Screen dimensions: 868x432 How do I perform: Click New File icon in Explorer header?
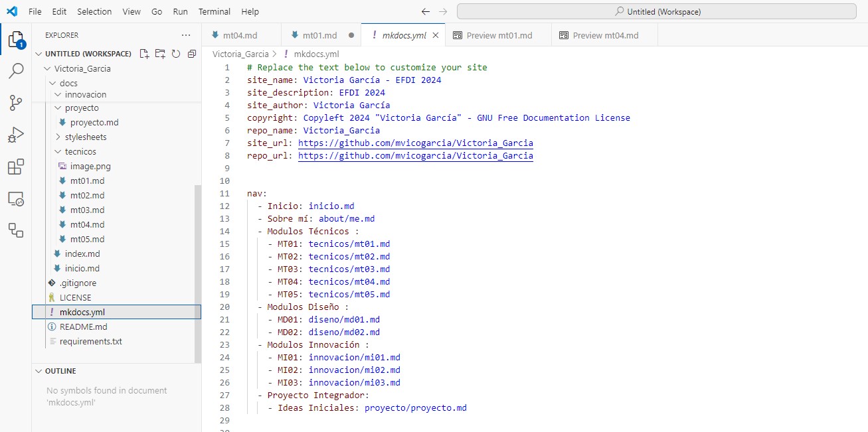pos(144,54)
